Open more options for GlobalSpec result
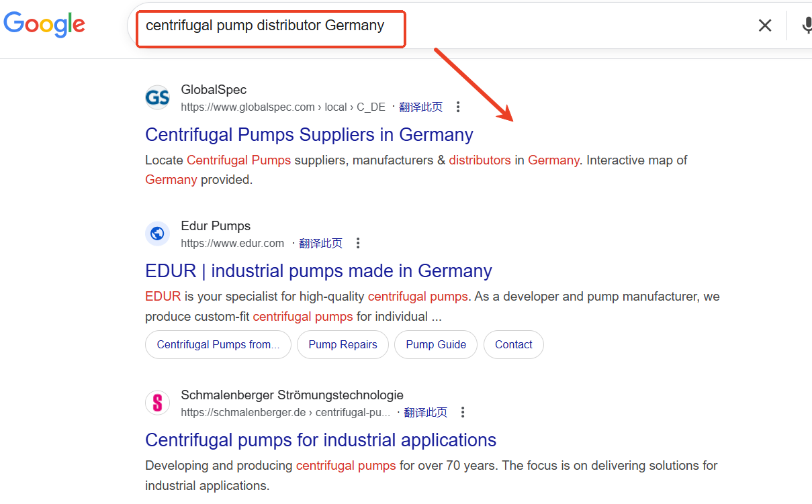 [x=458, y=107]
